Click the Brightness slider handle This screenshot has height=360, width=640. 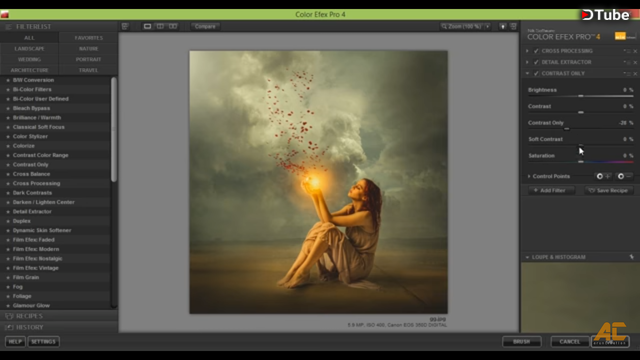[581, 96]
